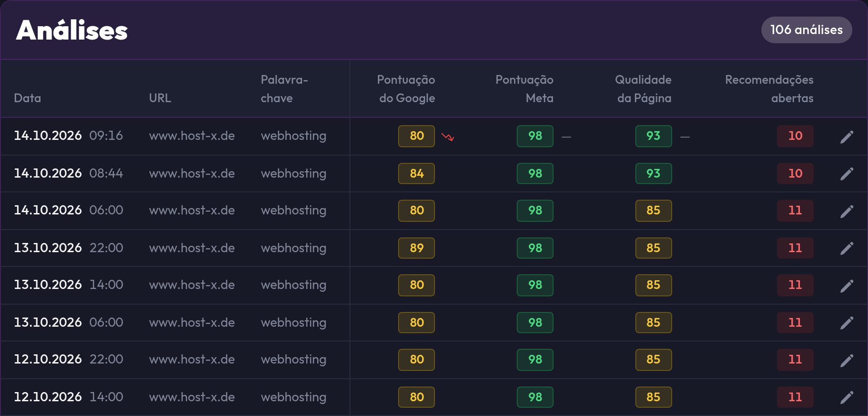Image resolution: width=868 pixels, height=416 pixels.
Task: Click the URL column header
Action: (160, 98)
